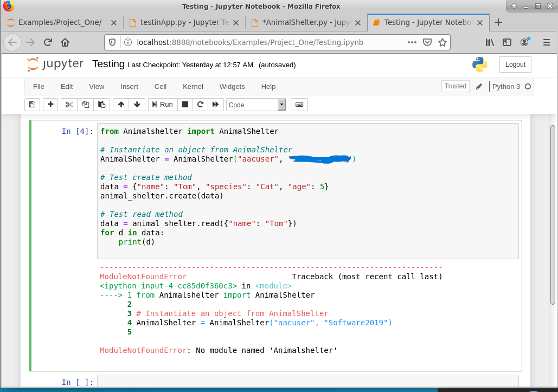Viewport: 558px width, 392px height.
Task: Open the View menu
Action: coord(97,86)
